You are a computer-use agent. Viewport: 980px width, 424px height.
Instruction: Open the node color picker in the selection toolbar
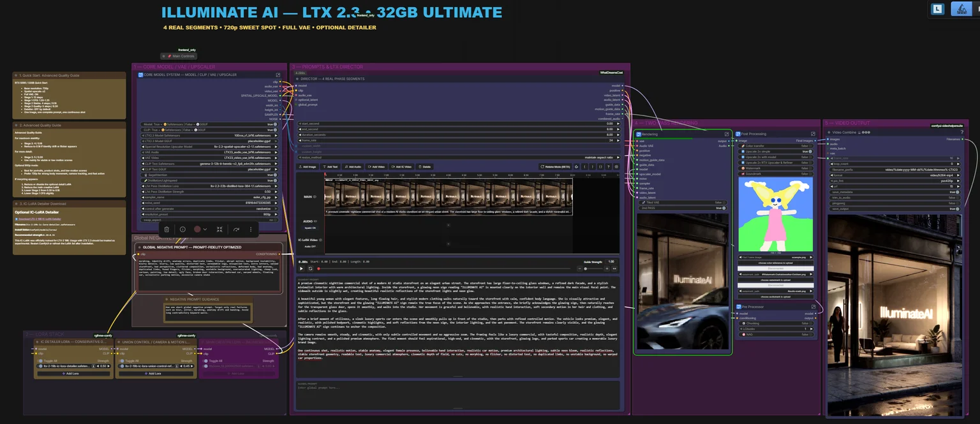coord(200,229)
